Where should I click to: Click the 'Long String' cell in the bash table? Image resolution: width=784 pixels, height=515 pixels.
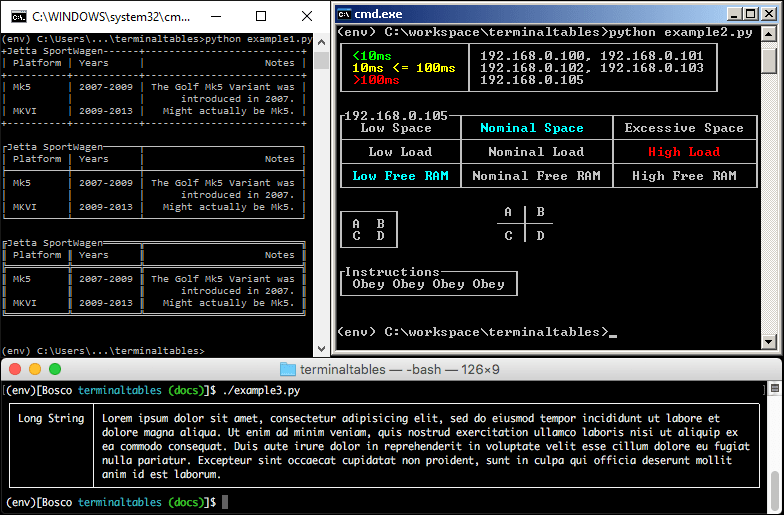[51, 418]
